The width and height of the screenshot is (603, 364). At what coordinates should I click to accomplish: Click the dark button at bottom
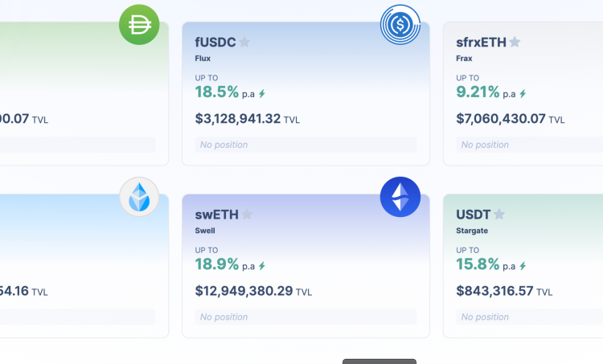click(x=379, y=361)
